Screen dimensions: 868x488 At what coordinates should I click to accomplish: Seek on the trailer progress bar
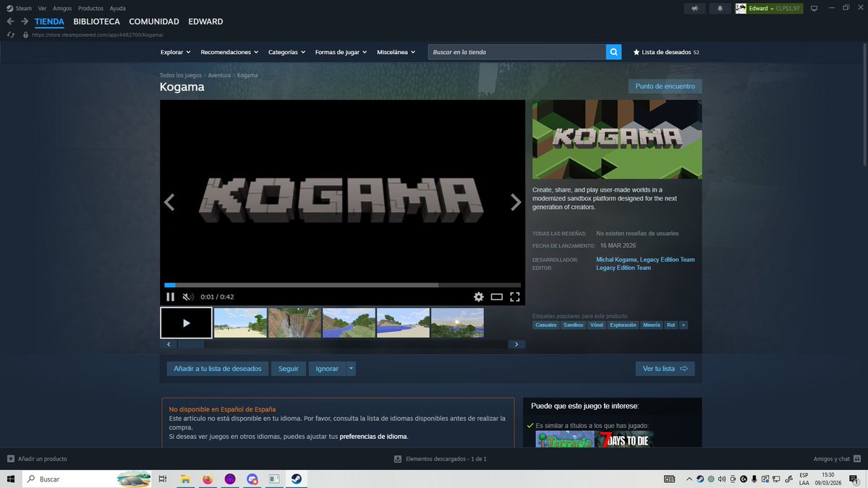(342, 285)
